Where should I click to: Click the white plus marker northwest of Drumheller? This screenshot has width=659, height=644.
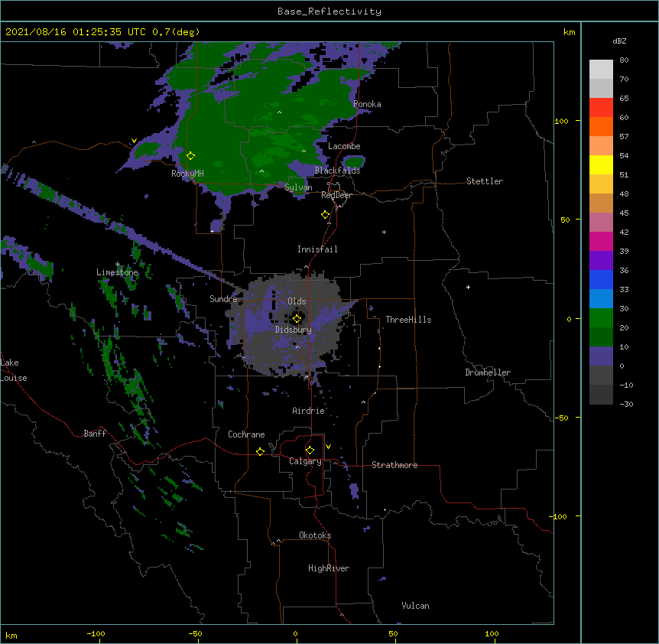(x=468, y=287)
